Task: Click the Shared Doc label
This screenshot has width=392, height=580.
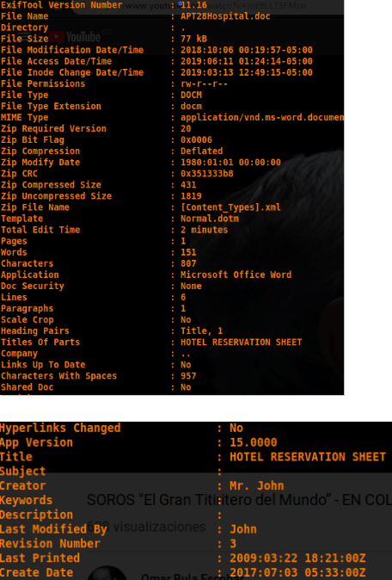Action: [28, 387]
